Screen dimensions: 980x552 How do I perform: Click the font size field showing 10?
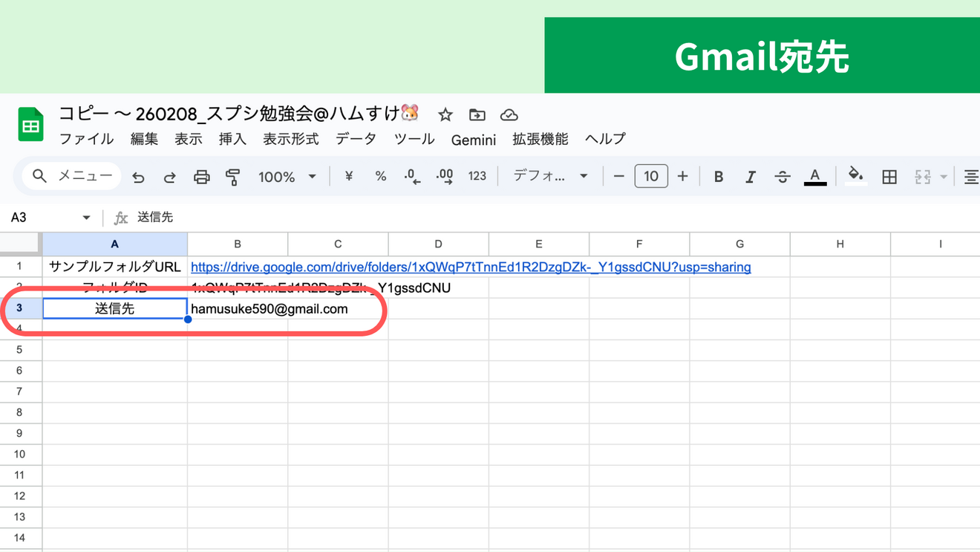tap(651, 177)
